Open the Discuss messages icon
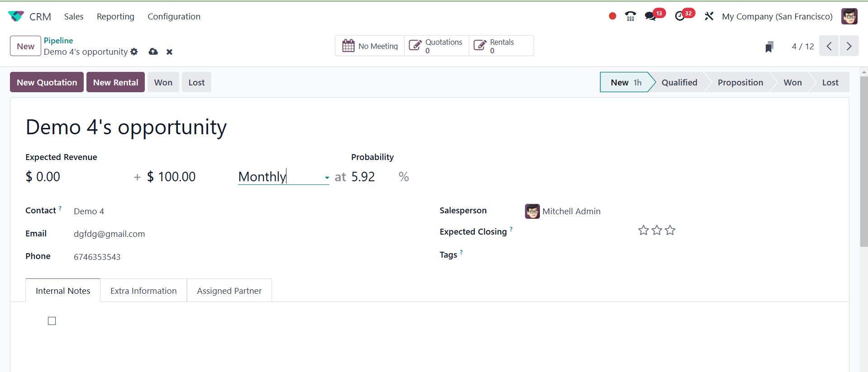Image resolution: width=868 pixels, height=372 pixels. pos(650,16)
